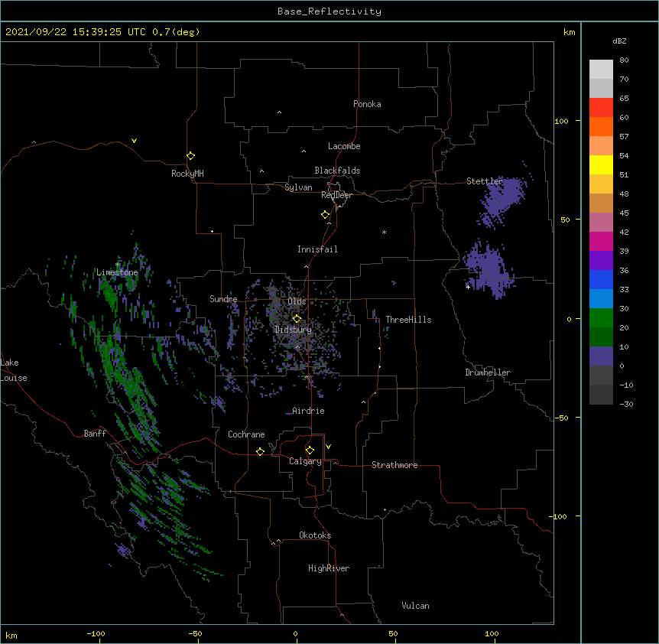Click the Stettler label
Viewport: 659px width, 644px height.
485,181
